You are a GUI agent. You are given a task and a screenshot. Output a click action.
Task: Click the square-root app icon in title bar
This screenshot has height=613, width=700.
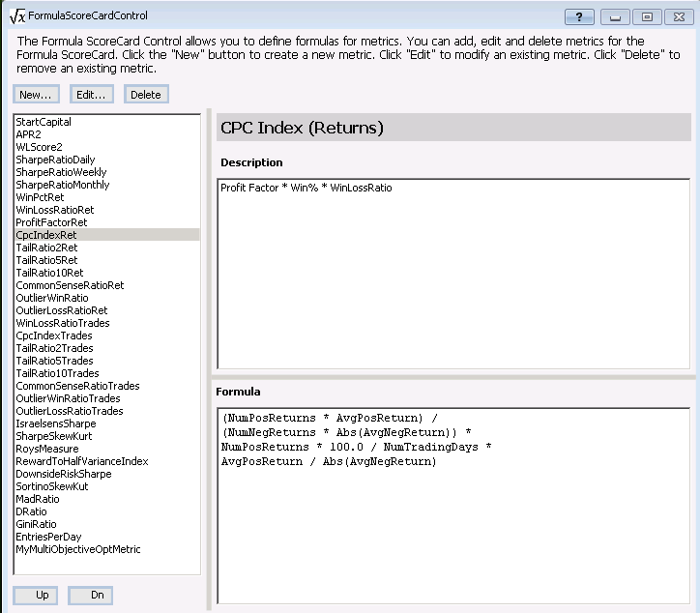click(x=16, y=16)
